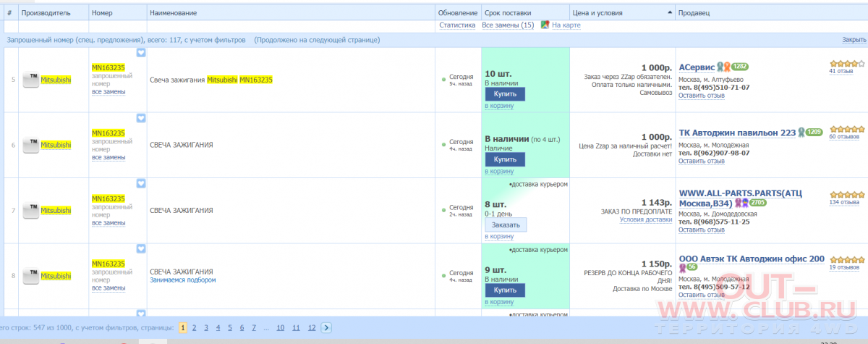Go to results page 5
The image size is (868, 344).
pyautogui.click(x=230, y=327)
